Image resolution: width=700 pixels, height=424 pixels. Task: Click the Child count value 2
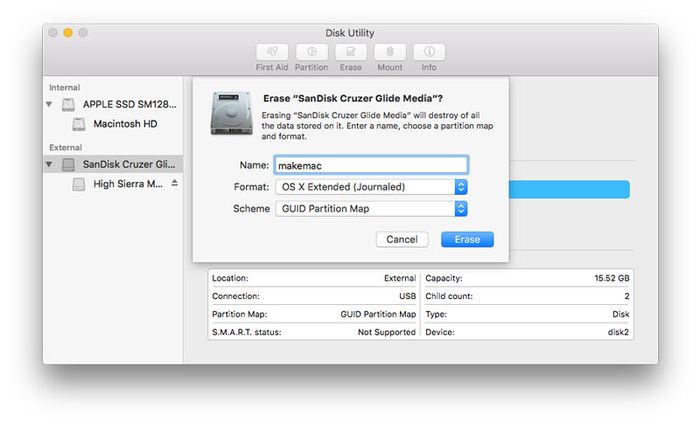(x=627, y=296)
